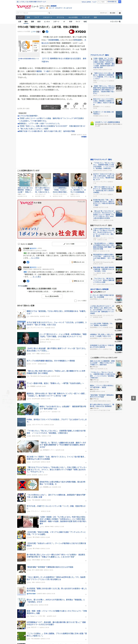Click the 記事に関する報告 report link

24,109
